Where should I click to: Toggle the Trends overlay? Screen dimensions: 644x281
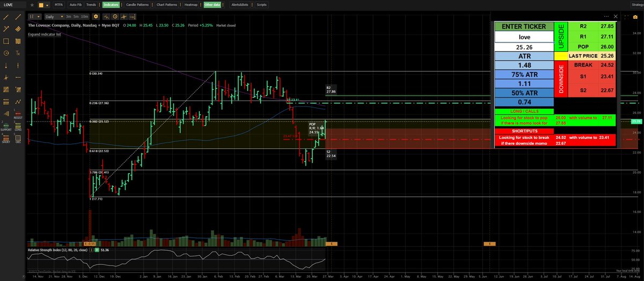91,5
